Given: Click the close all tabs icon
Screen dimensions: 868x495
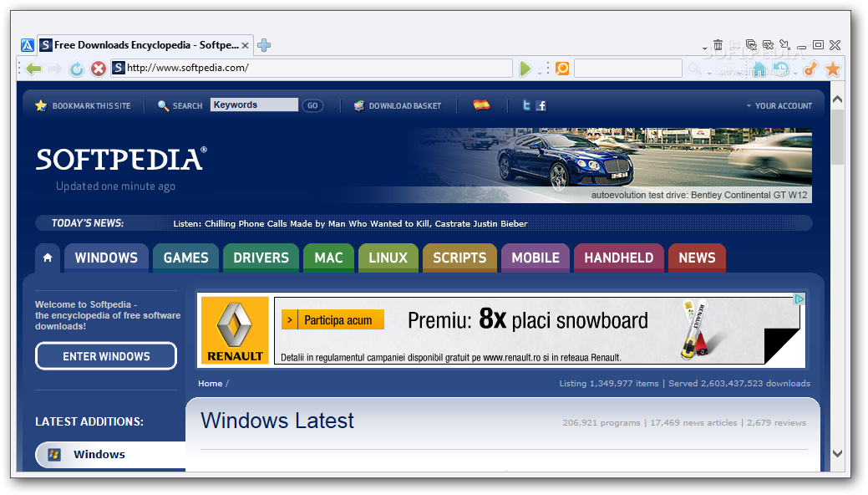Looking at the screenshot, I should [x=751, y=45].
